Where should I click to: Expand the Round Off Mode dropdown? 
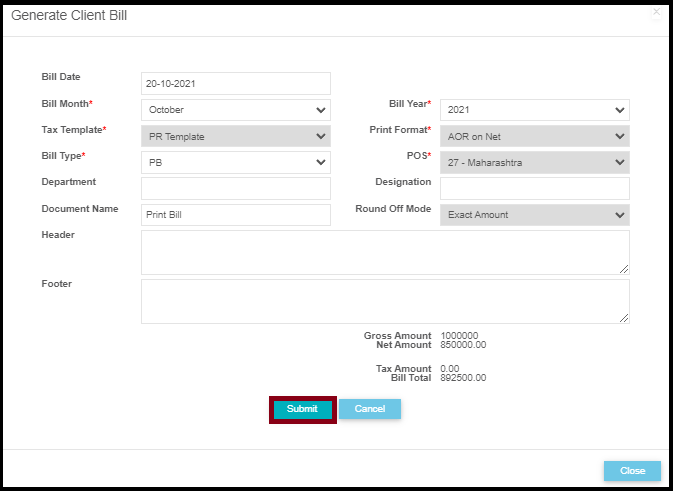[x=535, y=215]
